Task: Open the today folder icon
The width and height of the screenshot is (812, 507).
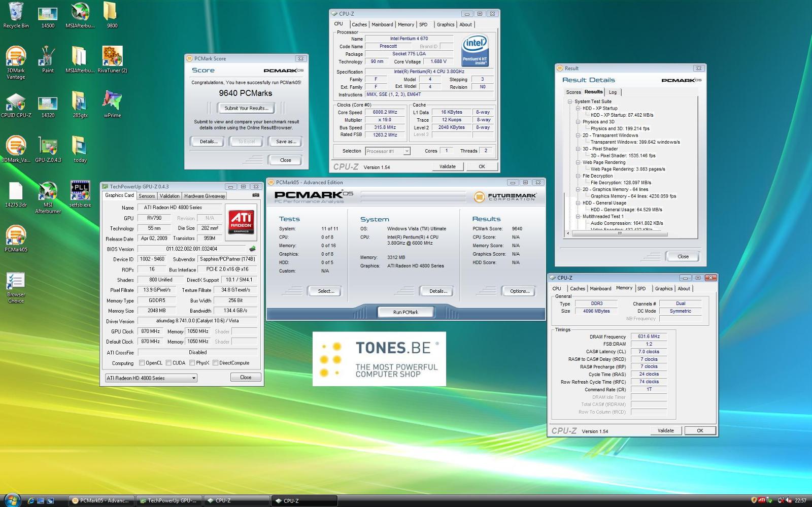Action: point(80,149)
